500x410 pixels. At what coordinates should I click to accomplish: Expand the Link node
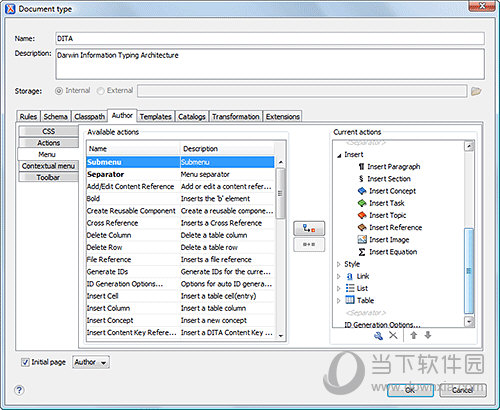click(339, 276)
